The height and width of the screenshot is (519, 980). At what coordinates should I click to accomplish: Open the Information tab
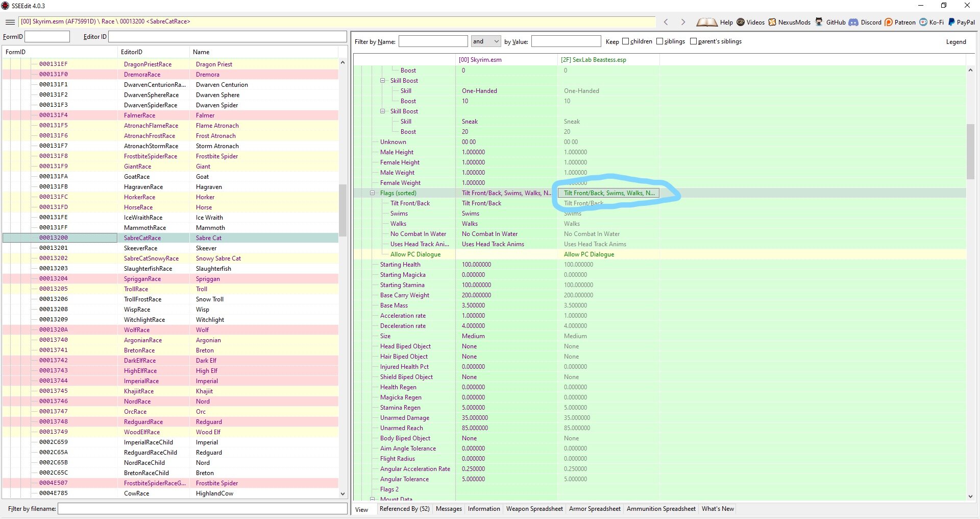(x=484, y=509)
